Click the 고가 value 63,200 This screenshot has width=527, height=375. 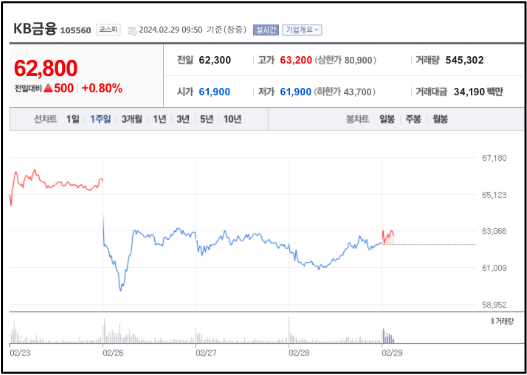[296, 60]
